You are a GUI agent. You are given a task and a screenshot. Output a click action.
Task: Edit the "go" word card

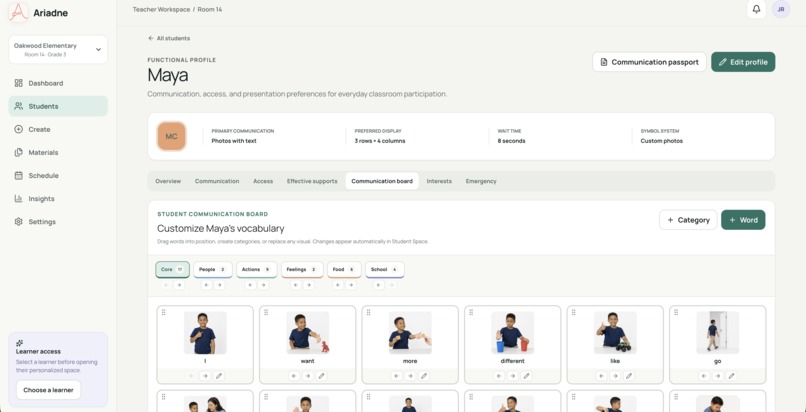(x=731, y=376)
